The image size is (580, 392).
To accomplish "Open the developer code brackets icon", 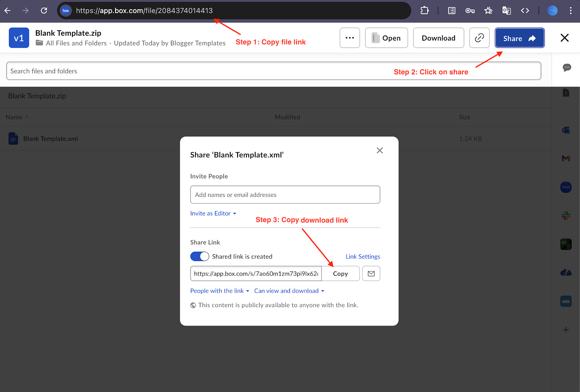I will [525, 11].
